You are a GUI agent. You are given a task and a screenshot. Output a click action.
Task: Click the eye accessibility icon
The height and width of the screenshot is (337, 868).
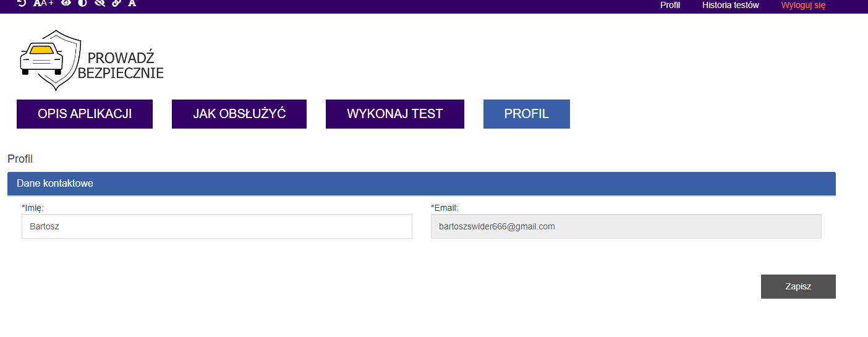(66, 3)
